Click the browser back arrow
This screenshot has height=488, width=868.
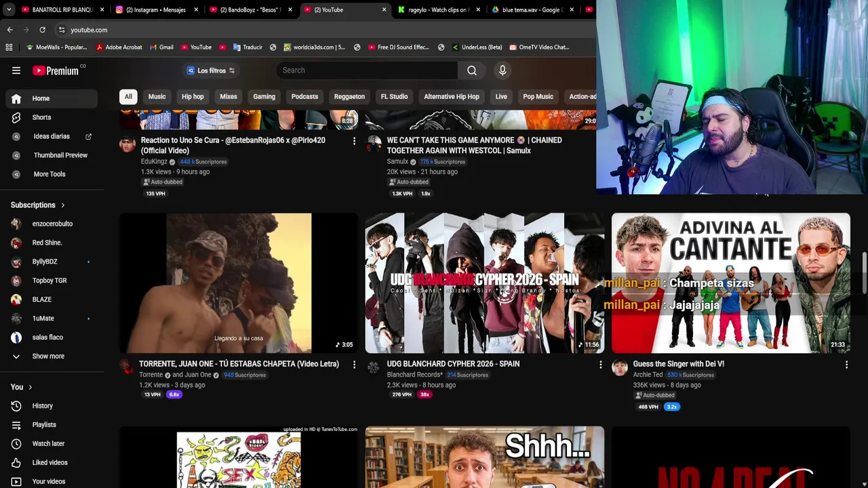tap(9, 30)
